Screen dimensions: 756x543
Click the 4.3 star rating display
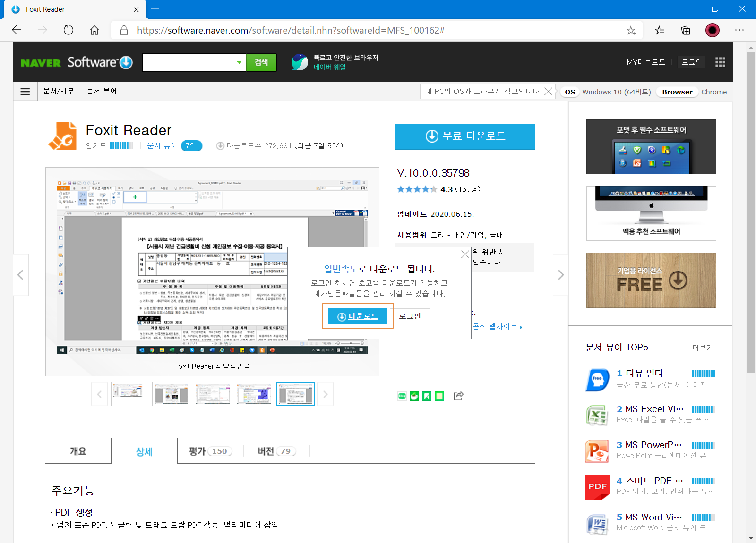tap(438, 189)
